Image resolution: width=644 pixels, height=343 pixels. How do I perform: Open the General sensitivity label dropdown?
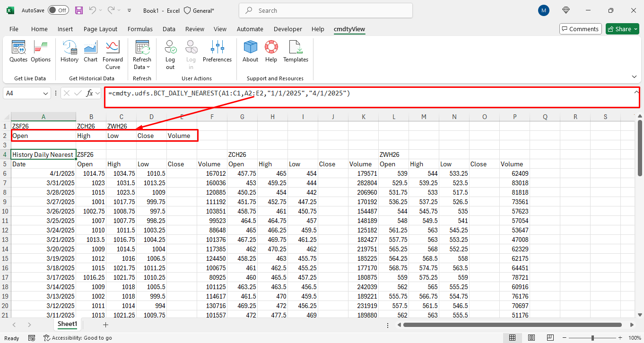[x=199, y=10]
